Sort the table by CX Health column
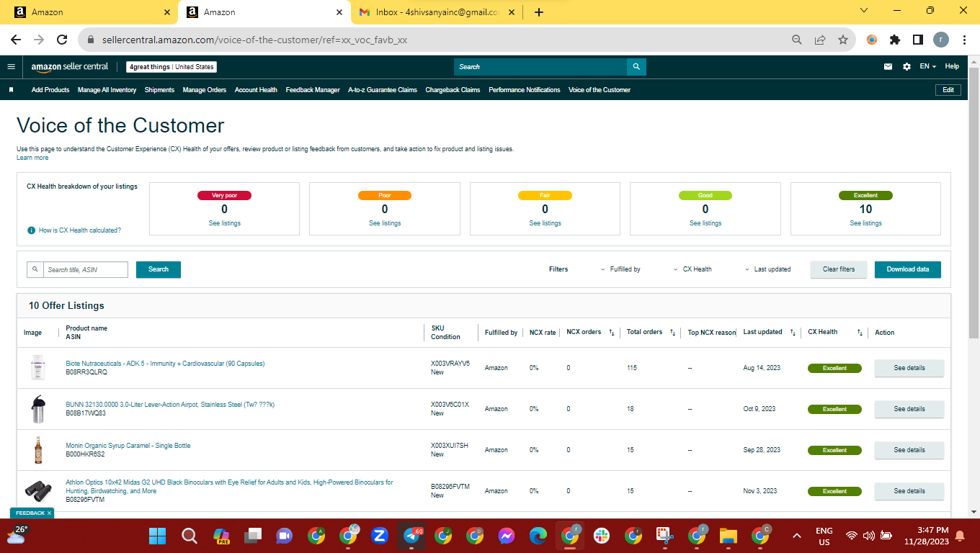 pos(860,333)
